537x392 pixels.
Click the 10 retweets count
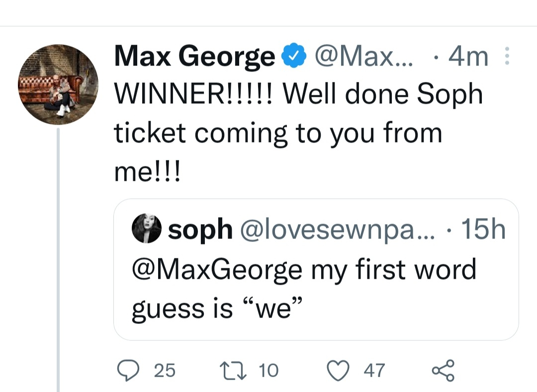click(268, 371)
